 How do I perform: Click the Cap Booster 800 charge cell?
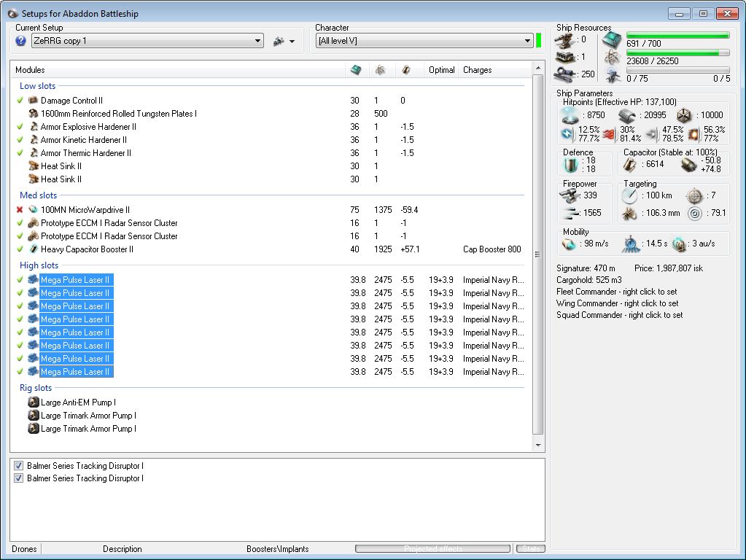tap(492, 249)
